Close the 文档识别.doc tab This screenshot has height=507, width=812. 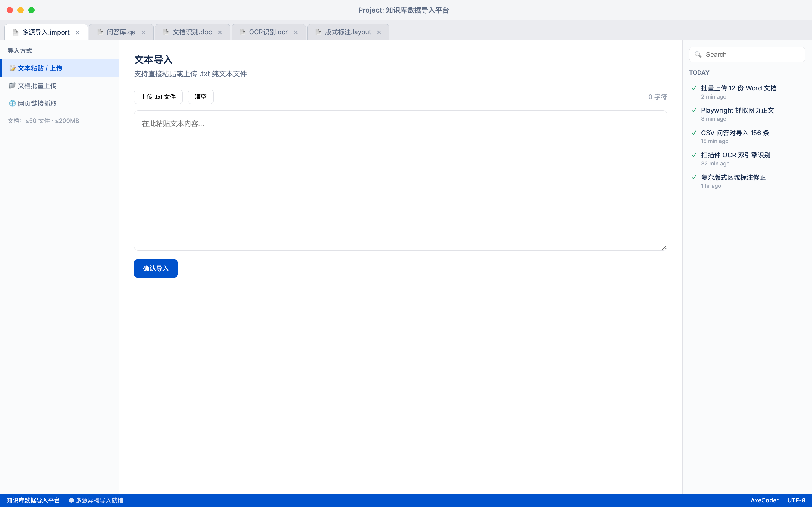pos(220,32)
